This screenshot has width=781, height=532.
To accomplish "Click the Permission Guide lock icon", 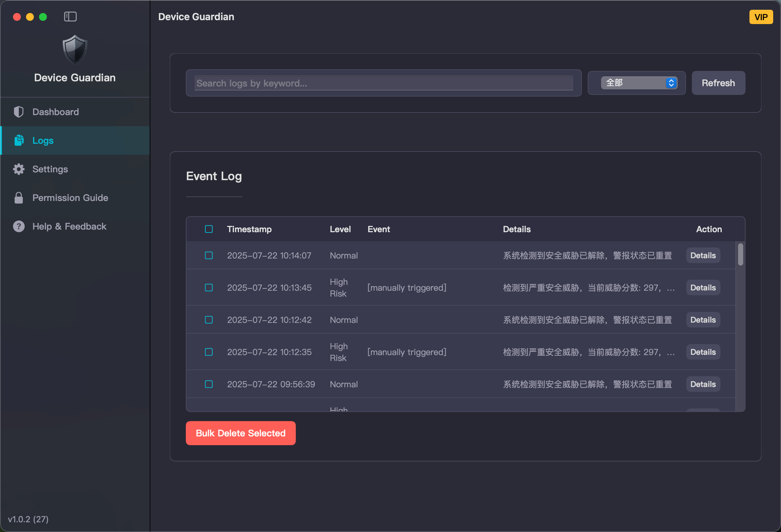I will click(x=19, y=198).
